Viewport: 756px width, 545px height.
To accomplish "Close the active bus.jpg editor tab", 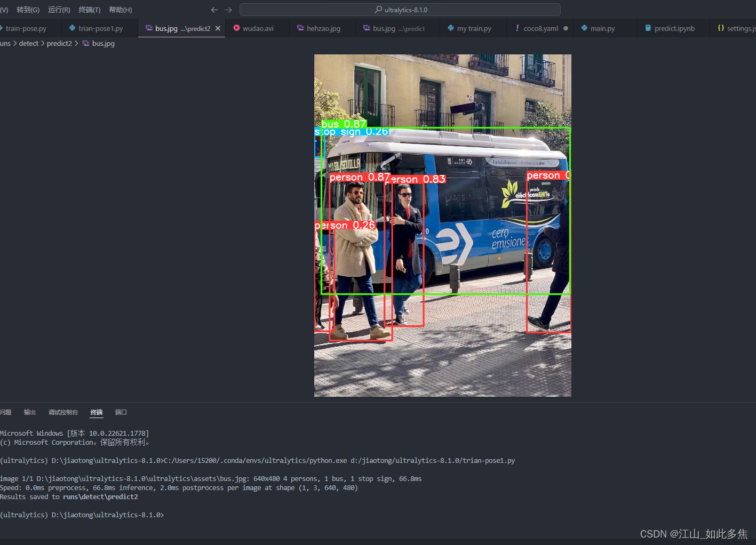I will 217,28.
